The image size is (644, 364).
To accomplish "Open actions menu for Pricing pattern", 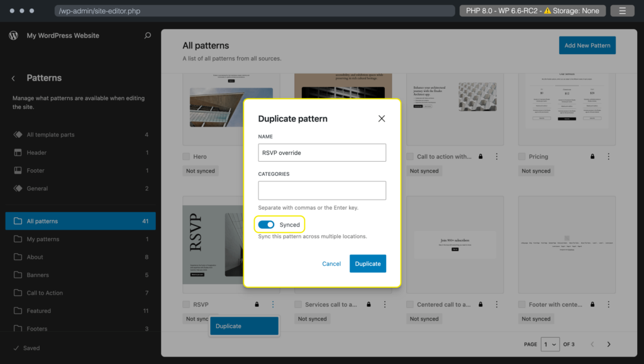I will [609, 156].
